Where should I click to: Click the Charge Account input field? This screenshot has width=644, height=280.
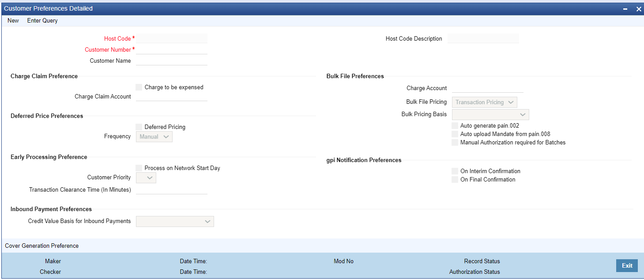(488, 88)
